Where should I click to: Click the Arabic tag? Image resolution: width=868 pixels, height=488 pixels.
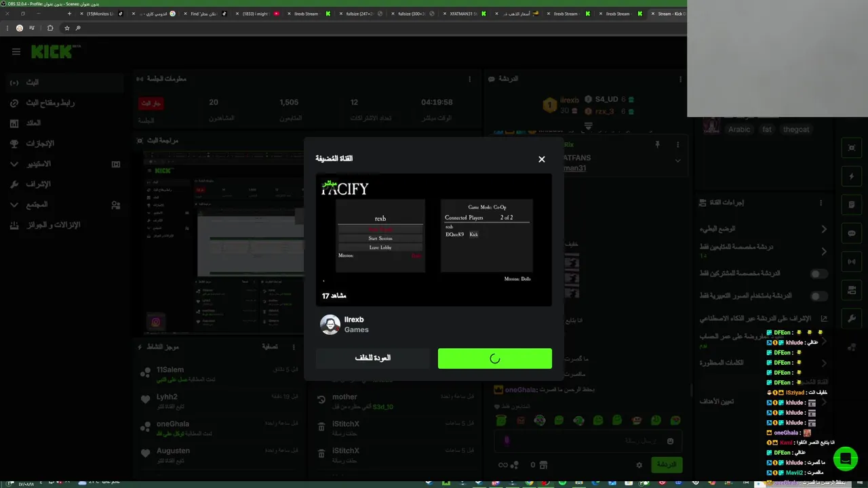click(739, 129)
